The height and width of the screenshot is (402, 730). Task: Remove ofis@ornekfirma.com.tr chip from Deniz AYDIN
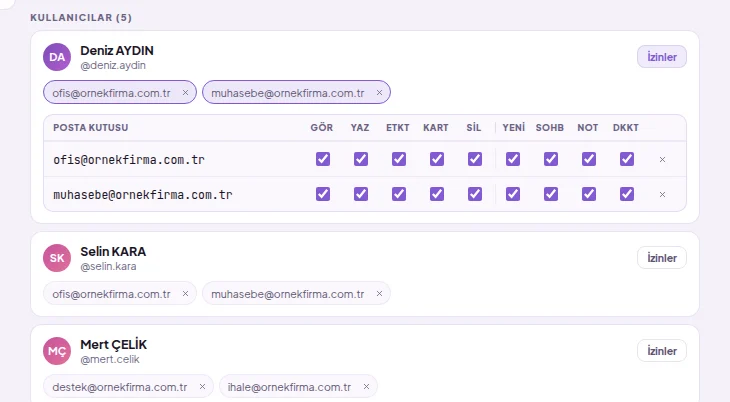tap(185, 93)
